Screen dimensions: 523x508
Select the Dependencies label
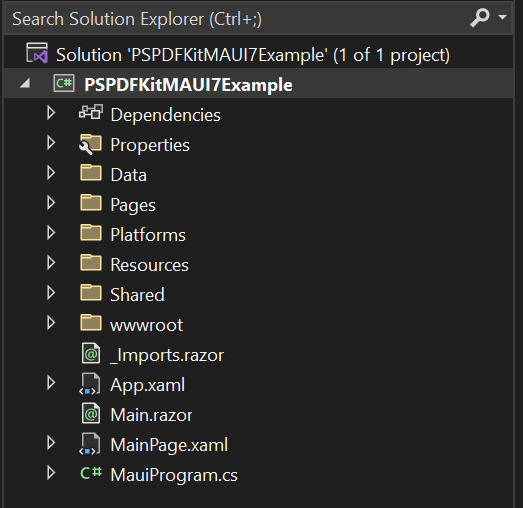point(165,115)
